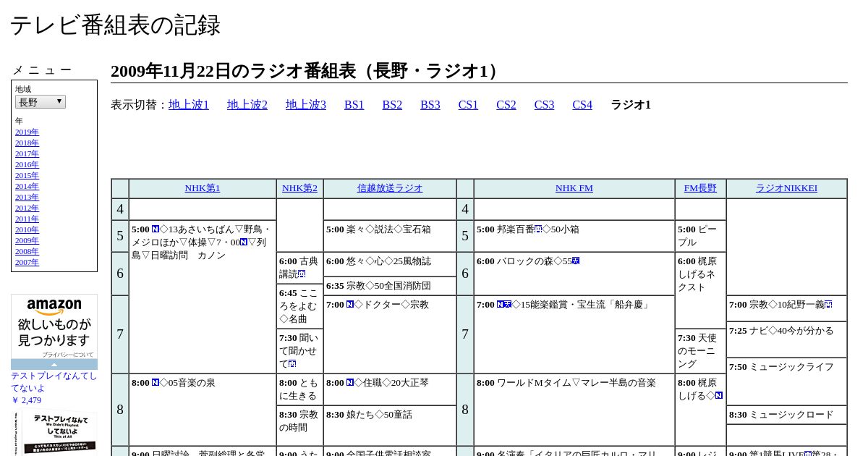This screenshot has height=456, width=868.
Task: Switch display to 地上波1
Action: 189,105
